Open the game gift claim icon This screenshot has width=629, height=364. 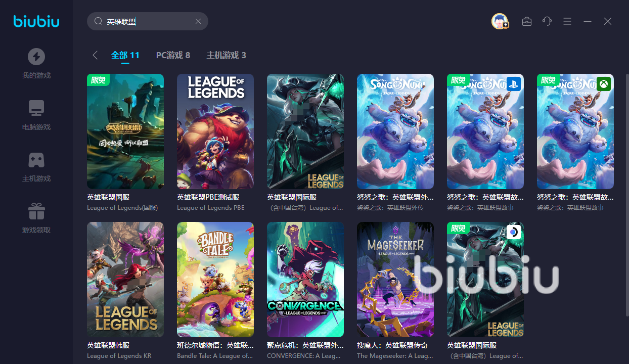[x=36, y=211]
